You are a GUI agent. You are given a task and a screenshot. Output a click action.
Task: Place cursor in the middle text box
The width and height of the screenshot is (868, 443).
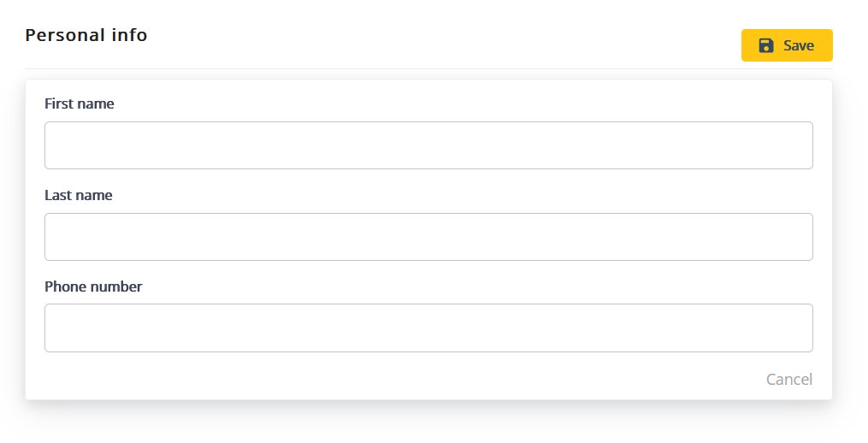click(428, 237)
